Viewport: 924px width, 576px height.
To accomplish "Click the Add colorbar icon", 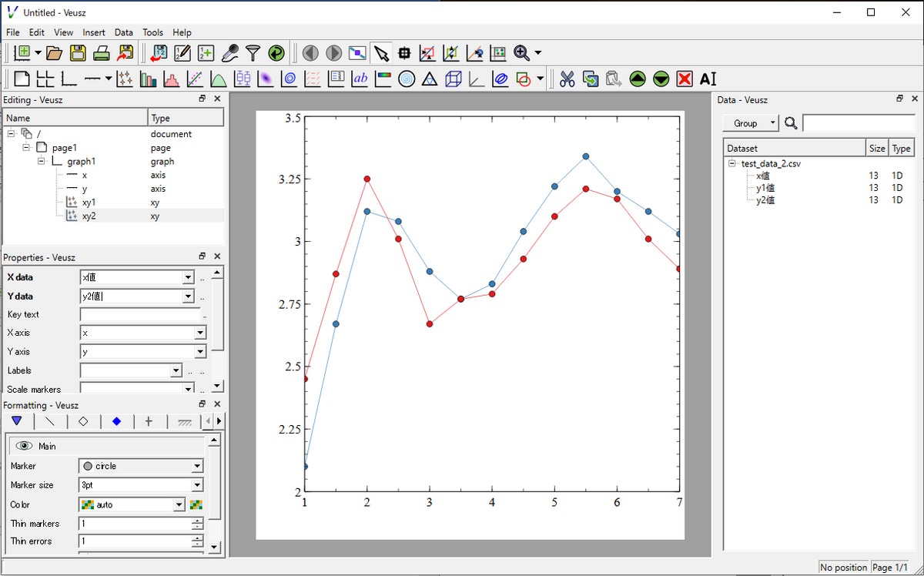I will (383, 79).
